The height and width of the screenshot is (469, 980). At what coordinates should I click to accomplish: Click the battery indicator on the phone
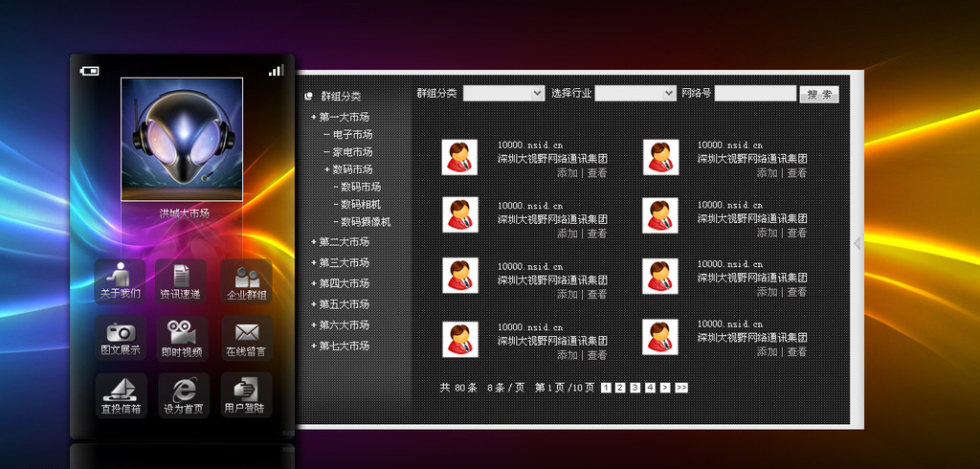pyautogui.click(x=89, y=71)
